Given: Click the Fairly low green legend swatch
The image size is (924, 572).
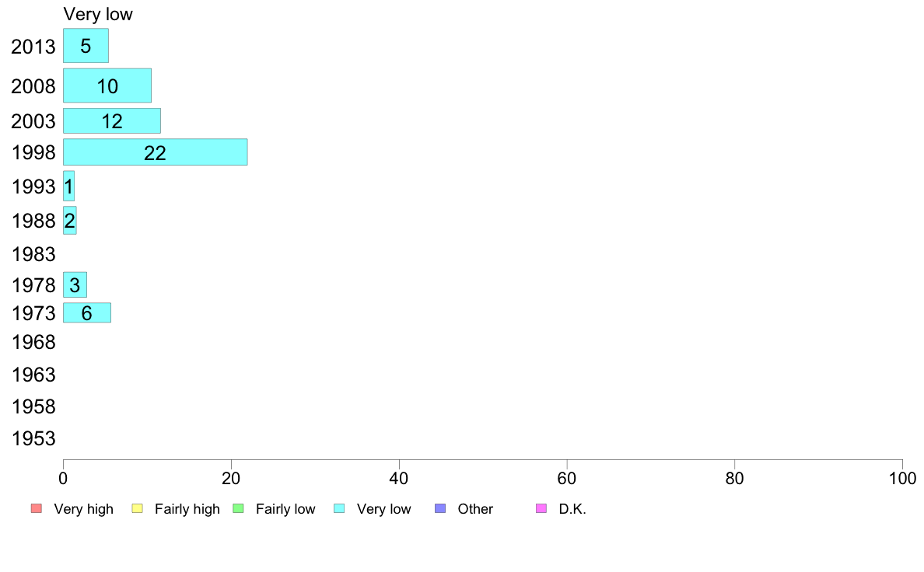Looking at the screenshot, I should tap(238, 508).
